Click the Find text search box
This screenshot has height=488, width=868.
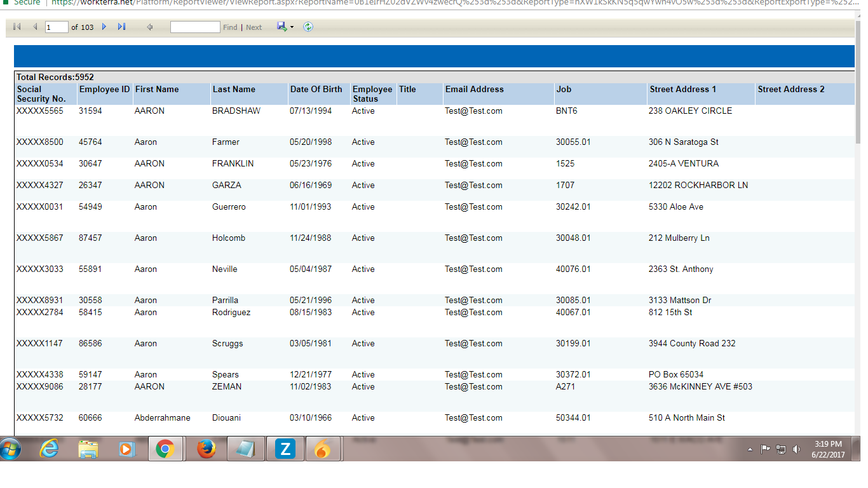click(195, 27)
